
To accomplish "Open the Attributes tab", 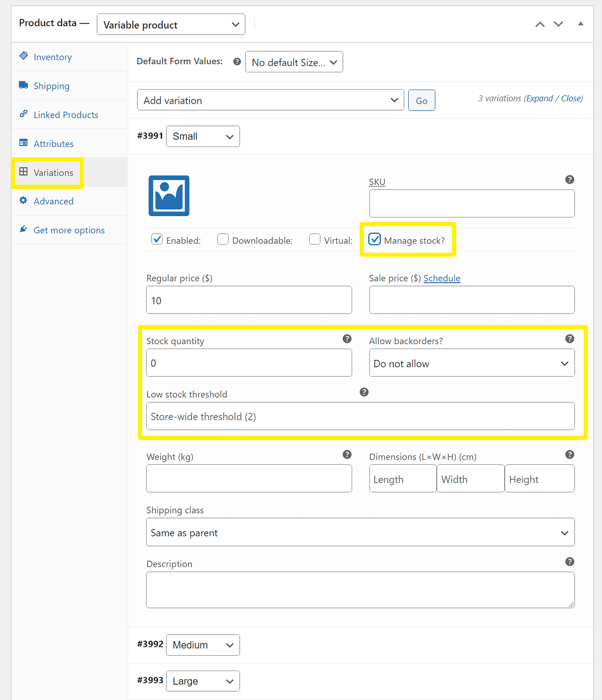I will [70, 144].
